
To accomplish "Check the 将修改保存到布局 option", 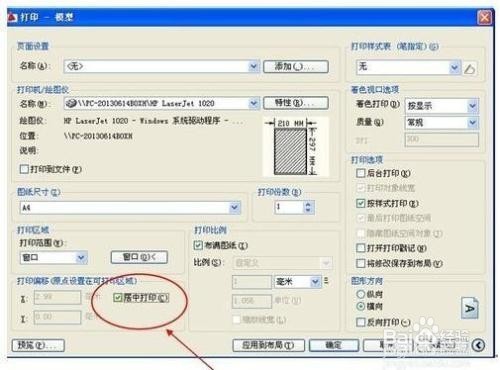I will [361, 263].
